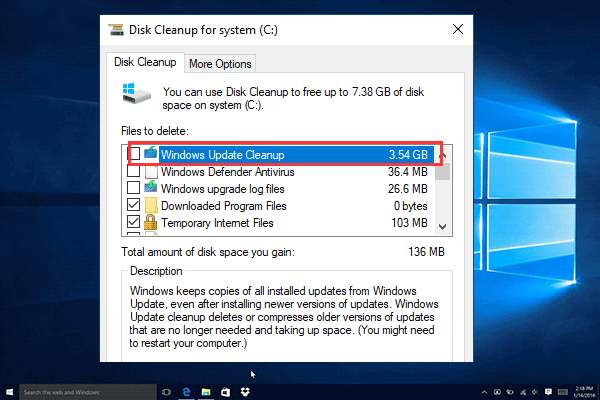The height and width of the screenshot is (400, 600).
Task: Click the files list scroll up arrow
Action: pyautogui.click(x=444, y=155)
